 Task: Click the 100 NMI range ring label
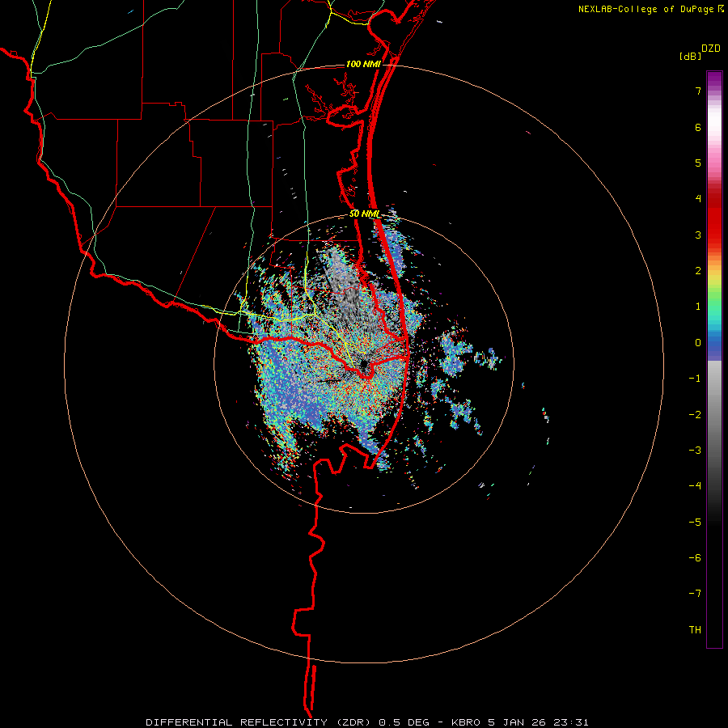363,64
